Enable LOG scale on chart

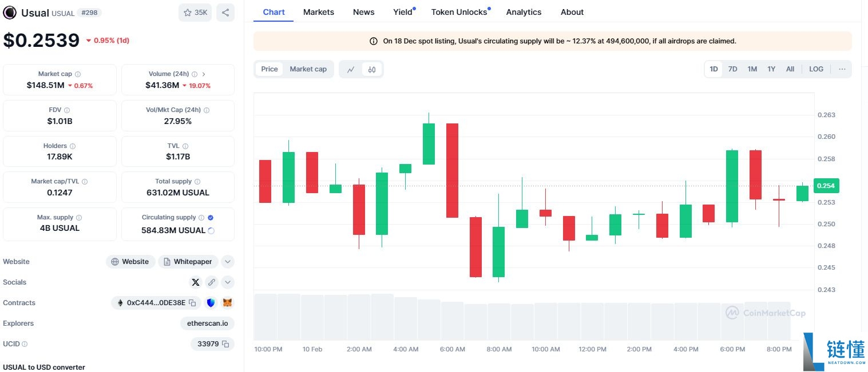[816, 69]
